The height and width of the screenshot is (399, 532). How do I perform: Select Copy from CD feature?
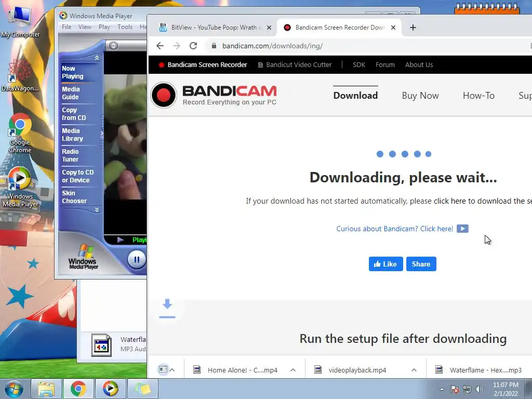(74, 114)
